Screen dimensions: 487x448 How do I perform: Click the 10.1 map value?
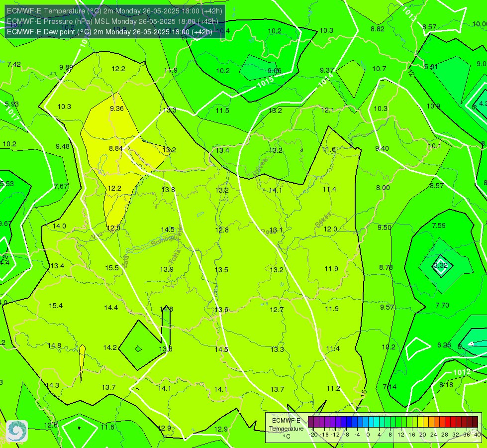(x=434, y=146)
